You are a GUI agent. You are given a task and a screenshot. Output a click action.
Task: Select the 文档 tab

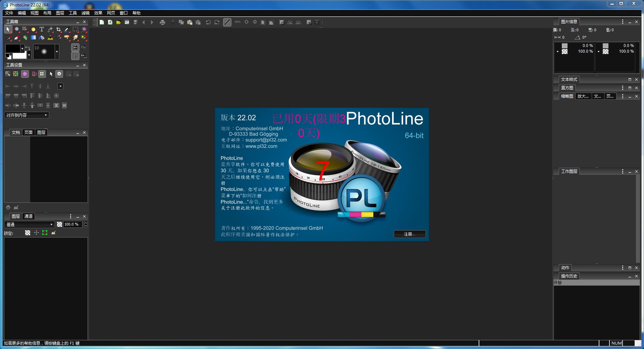[16, 132]
